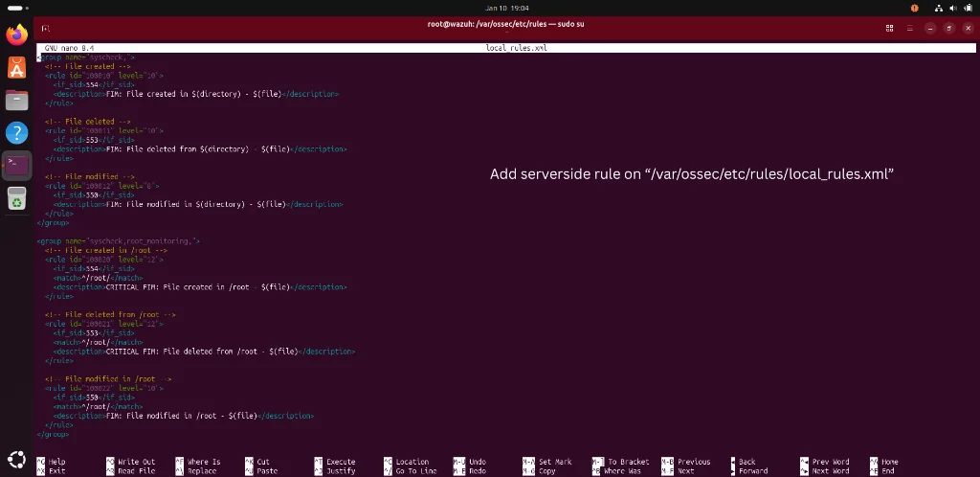Click the rule id 100020 level 12 line
This screenshot has height=477, width=980.
pos(103,260)
